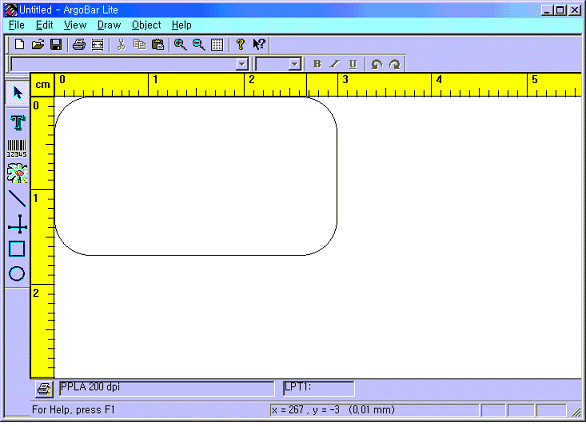Select the Rectangle drawing tool
Image resolution: width=586 pixels, height=426 pixels.
tap(17, 248)
